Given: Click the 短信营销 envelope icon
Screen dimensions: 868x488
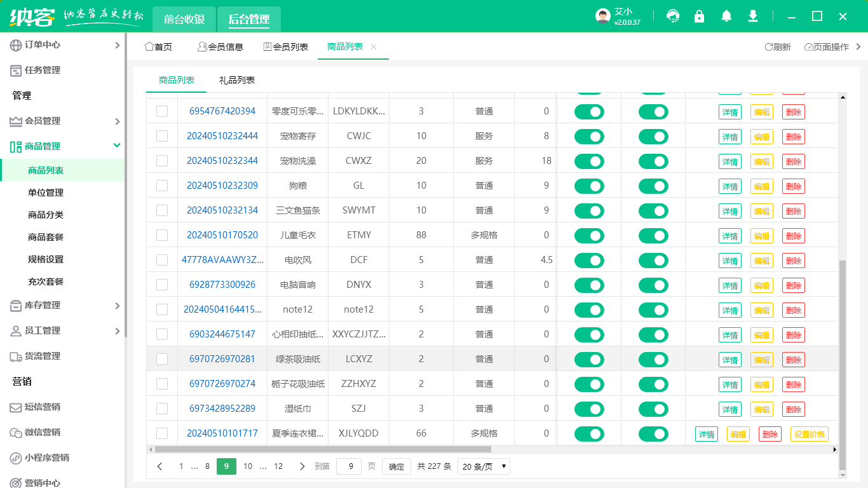Looking at the screenshot, I should coord(16,407).
